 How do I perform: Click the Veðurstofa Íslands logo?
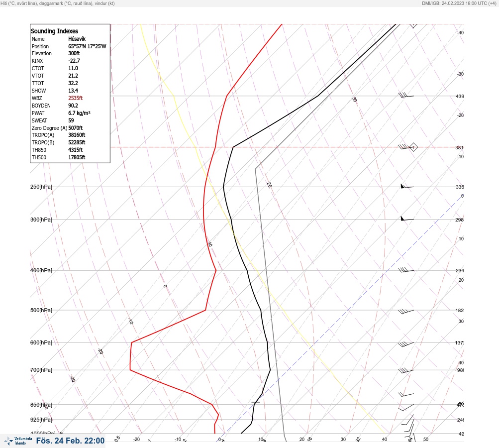pos(18,441)
